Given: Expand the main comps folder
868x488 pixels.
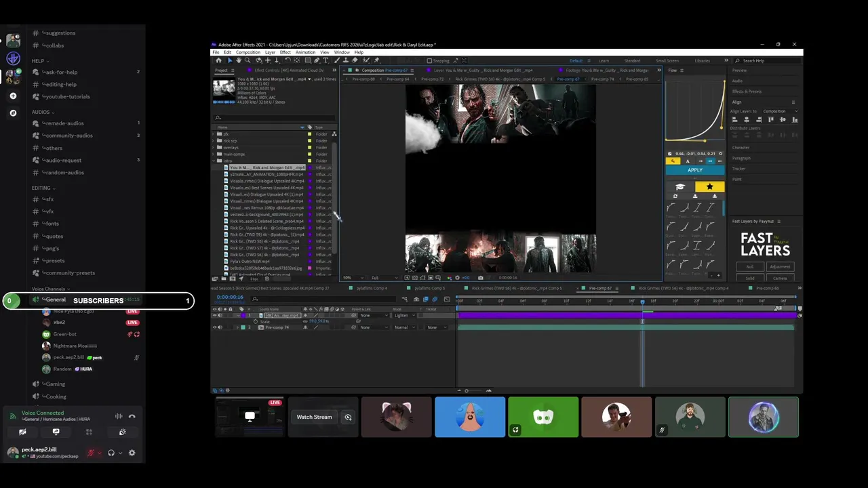Looking at the screenshot, I should [x=213, y=155].
